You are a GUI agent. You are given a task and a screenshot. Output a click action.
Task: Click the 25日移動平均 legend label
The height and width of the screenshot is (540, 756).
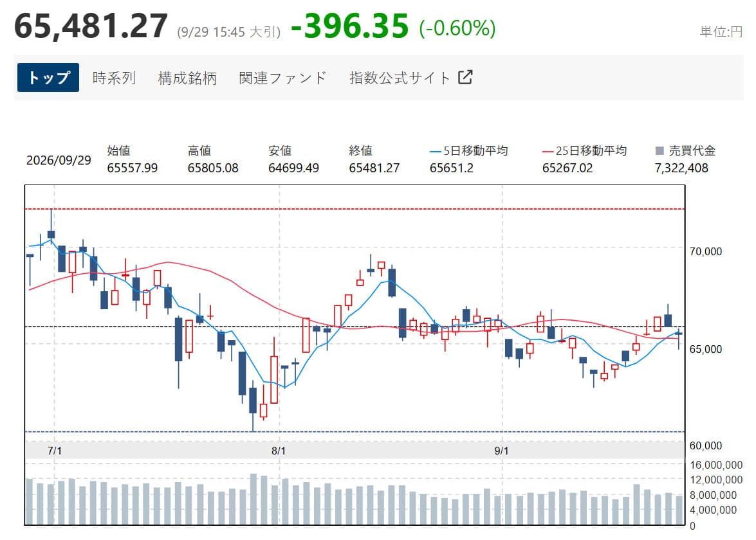(591, 151)
